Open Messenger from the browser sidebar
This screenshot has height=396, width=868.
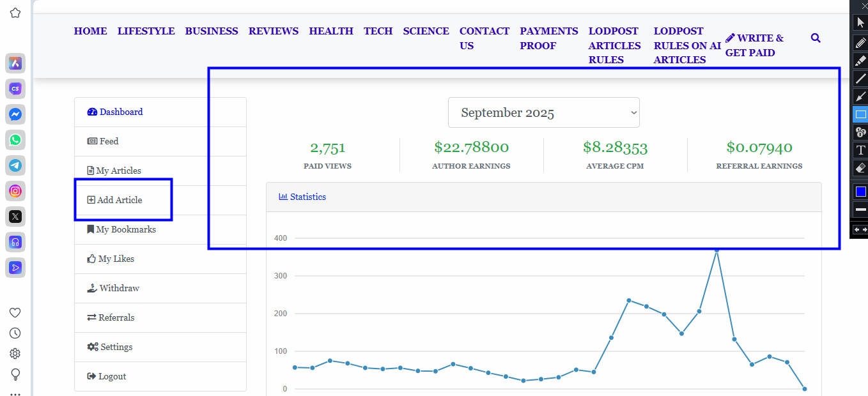pyautogui.click(x=15, y=115)
